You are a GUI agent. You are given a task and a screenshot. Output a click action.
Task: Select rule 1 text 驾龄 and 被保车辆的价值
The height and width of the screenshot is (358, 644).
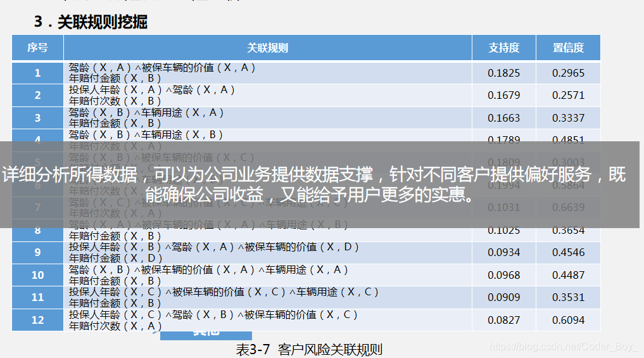click(162, 67)
